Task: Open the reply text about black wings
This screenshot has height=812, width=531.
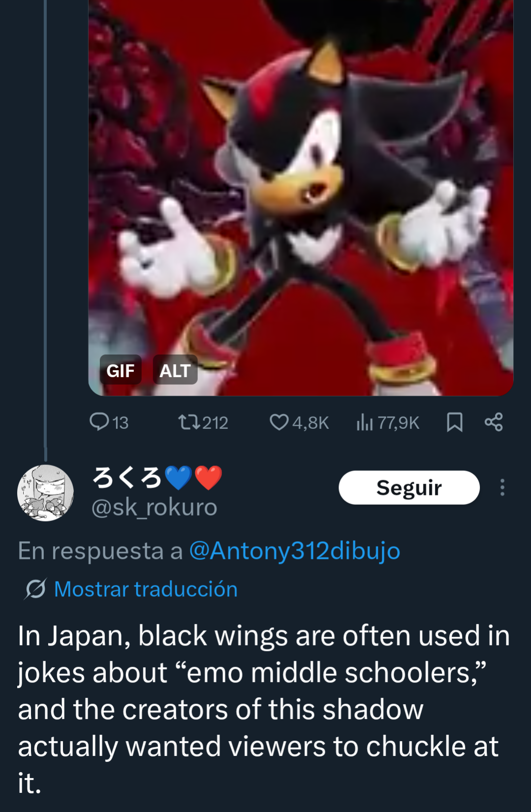Action: pyautogui.click(x=264, y=709)
